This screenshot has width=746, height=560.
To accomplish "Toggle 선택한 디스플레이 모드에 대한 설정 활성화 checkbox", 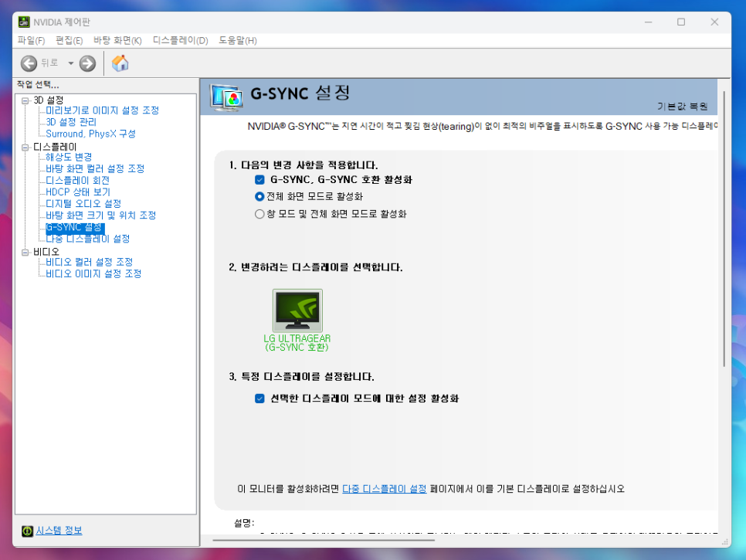I will click(x=259, y=399).
